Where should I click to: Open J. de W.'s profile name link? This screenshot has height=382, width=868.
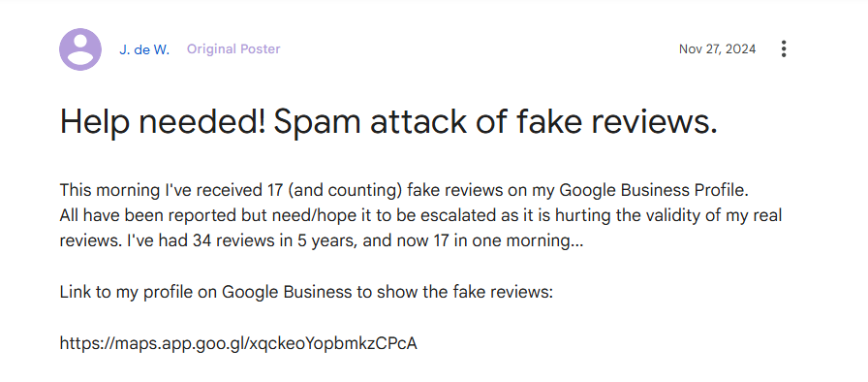coord(144,49)
